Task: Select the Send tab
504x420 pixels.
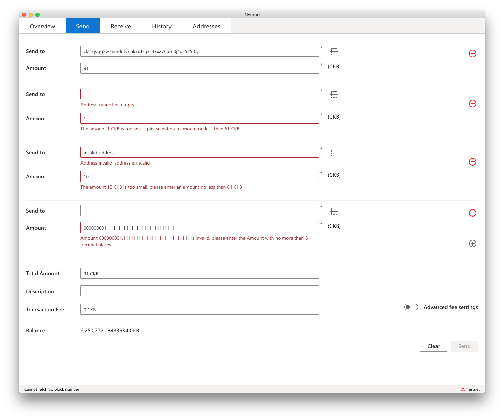Action: 83,26
